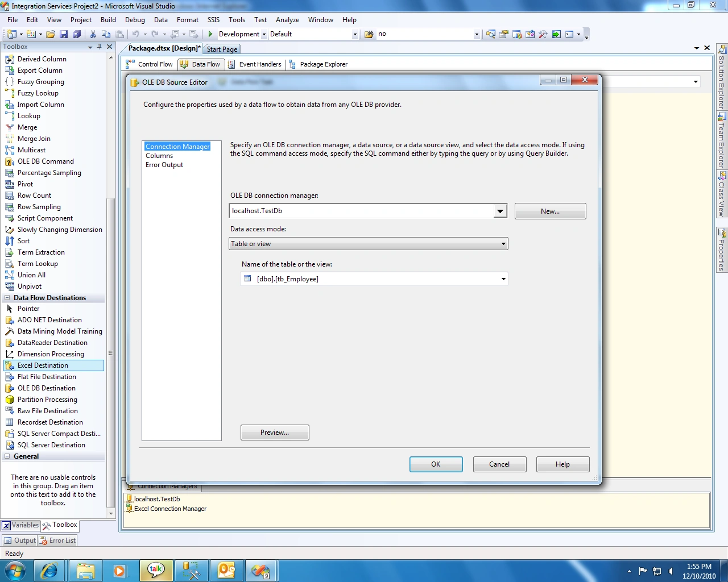
Task: Open Windows Media Player from the taskbar
Action: [121, 571]
